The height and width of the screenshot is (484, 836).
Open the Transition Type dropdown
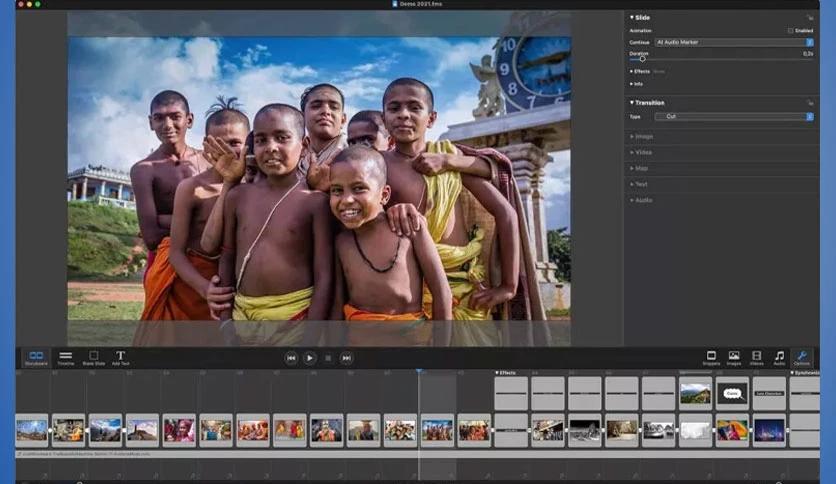[734, 116]
